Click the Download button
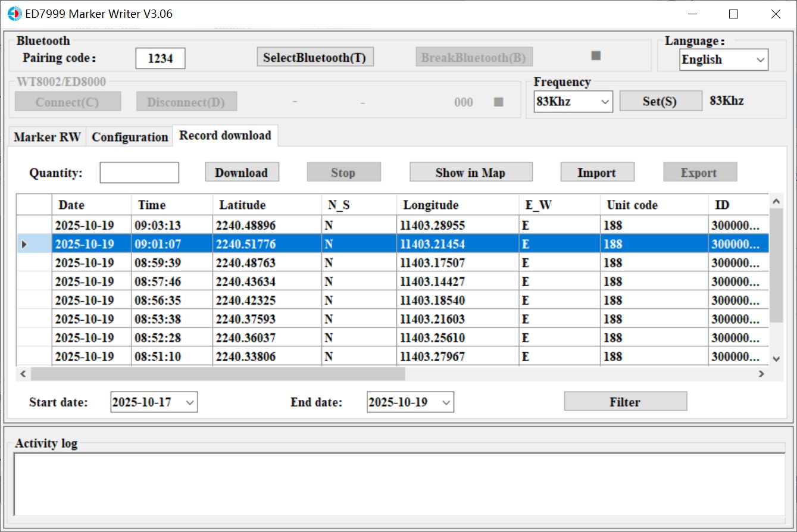 tap(242, 172)
